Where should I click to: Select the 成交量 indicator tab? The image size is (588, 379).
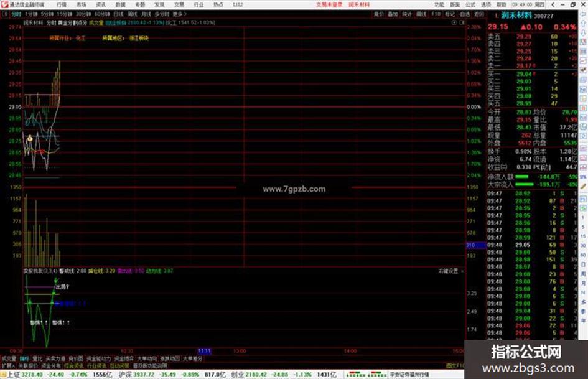[8, 358]
